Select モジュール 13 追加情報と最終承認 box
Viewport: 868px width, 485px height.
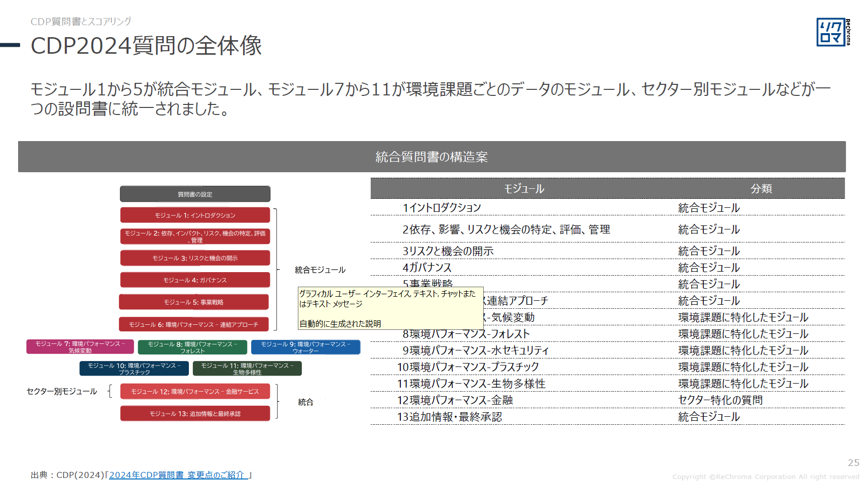(x=195, y=414)
